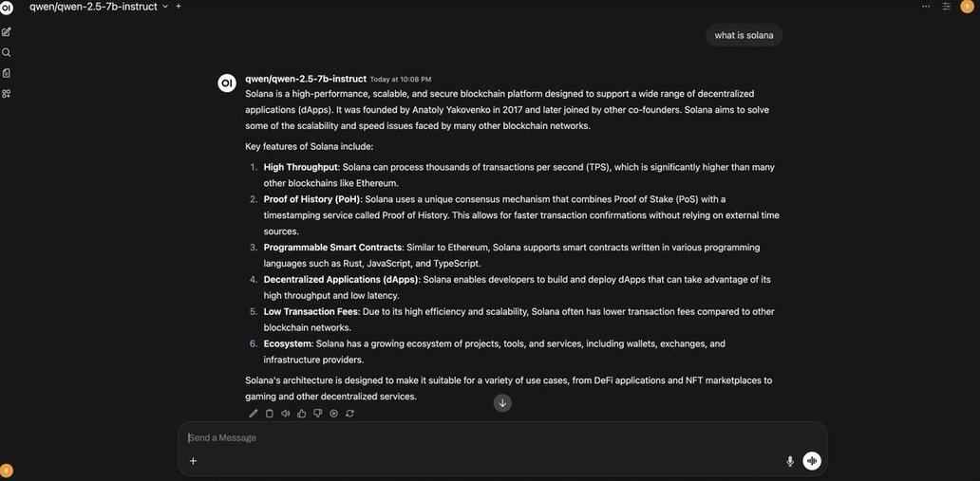Start voice dictation with the microphone
Image resolution: width=980 pixels, height=481 pixels.
[x=790, y=461]
